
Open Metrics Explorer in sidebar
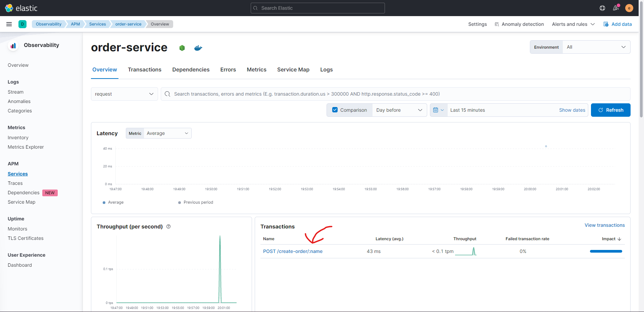click(x=26, y=147)
